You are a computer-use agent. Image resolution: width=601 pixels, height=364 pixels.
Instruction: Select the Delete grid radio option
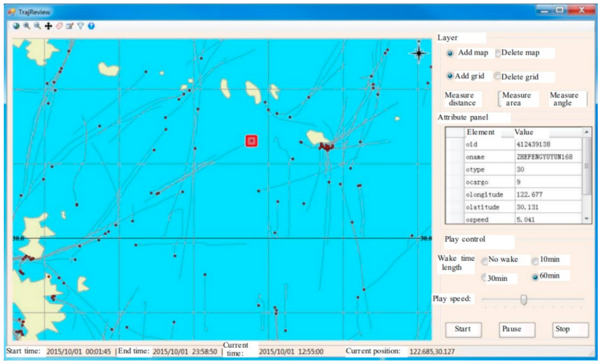click(497, 76)
